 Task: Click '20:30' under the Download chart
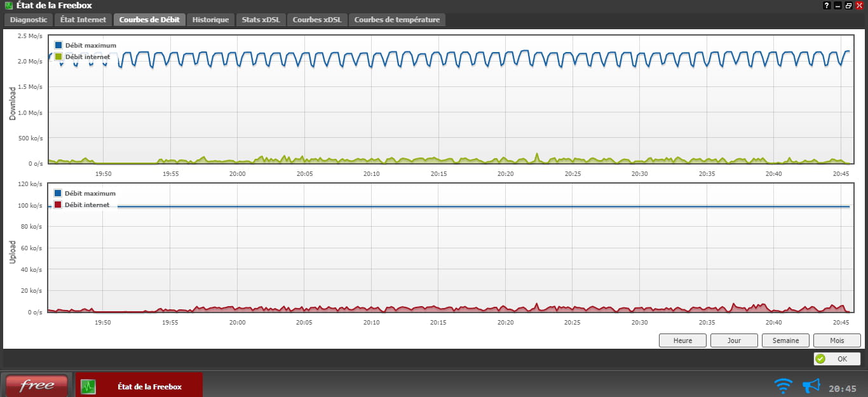pos(639,173)
